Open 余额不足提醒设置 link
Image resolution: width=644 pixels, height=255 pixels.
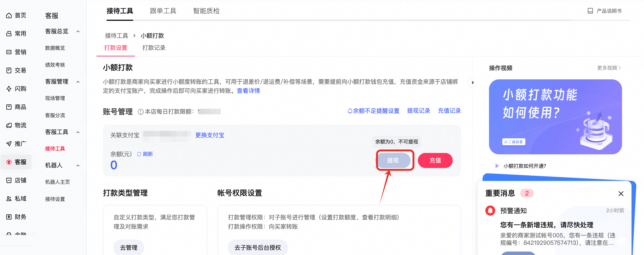376,111
